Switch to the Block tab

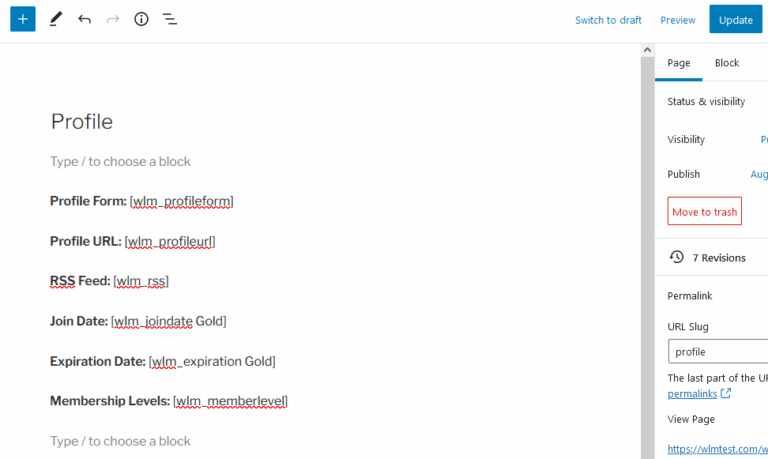tap(727, 63)
